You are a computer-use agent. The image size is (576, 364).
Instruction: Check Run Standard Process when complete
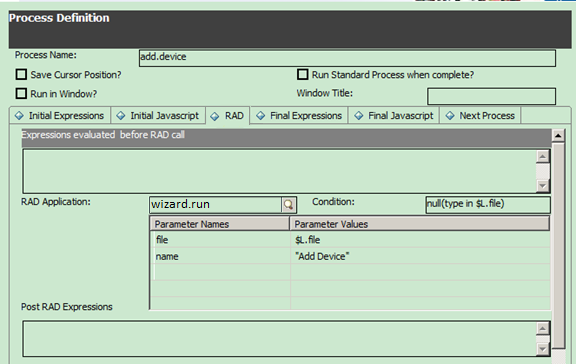pyautogui.click(x=302, y=75)
